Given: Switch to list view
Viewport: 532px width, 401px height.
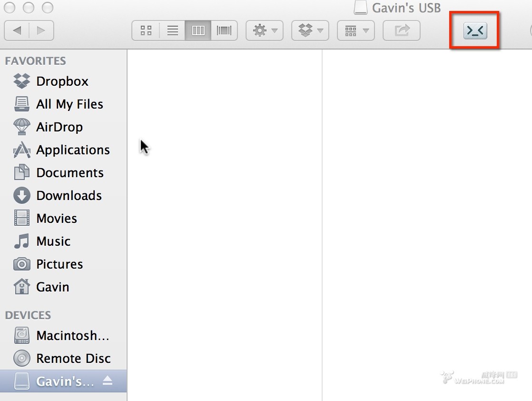Looking at the screenshot, I should (172, 30).
